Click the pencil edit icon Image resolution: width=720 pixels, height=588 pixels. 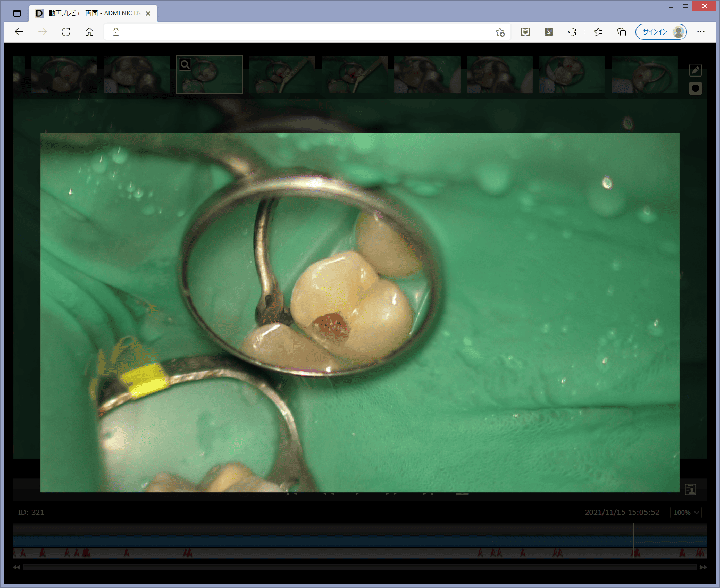695,70
